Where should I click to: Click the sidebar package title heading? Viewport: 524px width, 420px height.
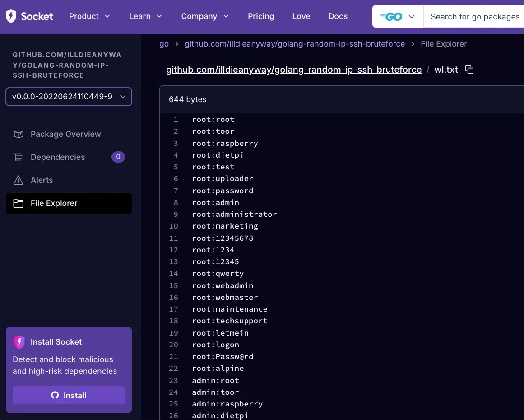click(x=67, y=65)
